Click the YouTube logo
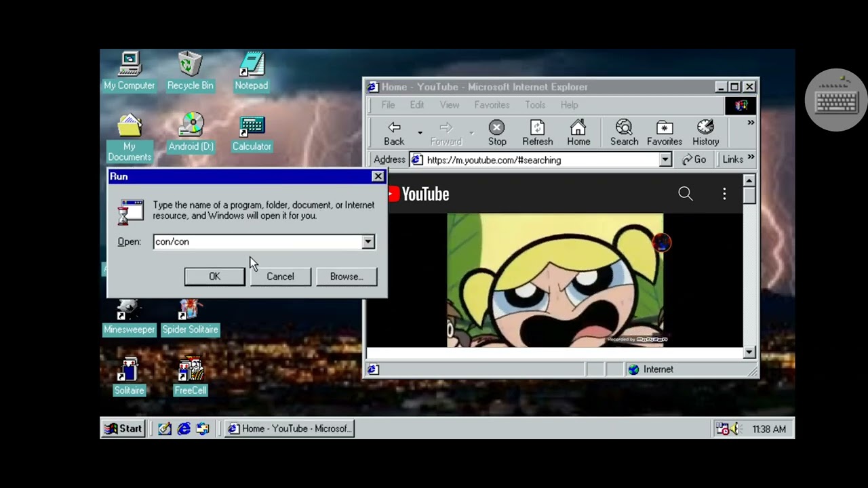The width and height of the screenshot is (868, 488). coord(418,194)
